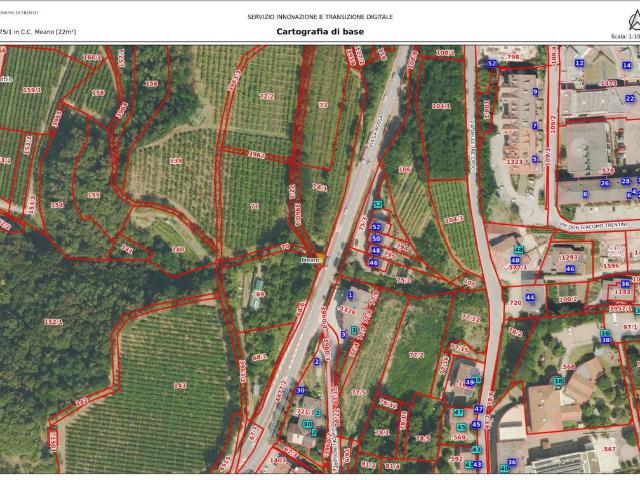
Task: Click blue house number marker 30
Action: 300,390
